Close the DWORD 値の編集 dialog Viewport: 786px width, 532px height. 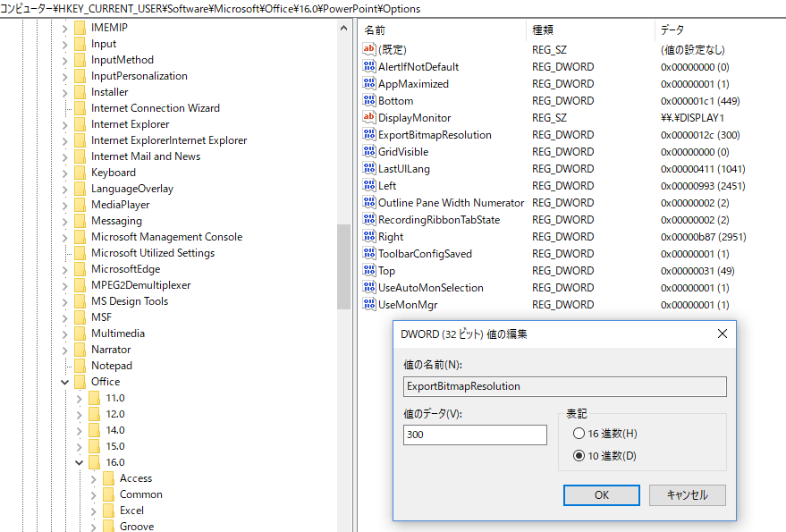pos(723,334)
